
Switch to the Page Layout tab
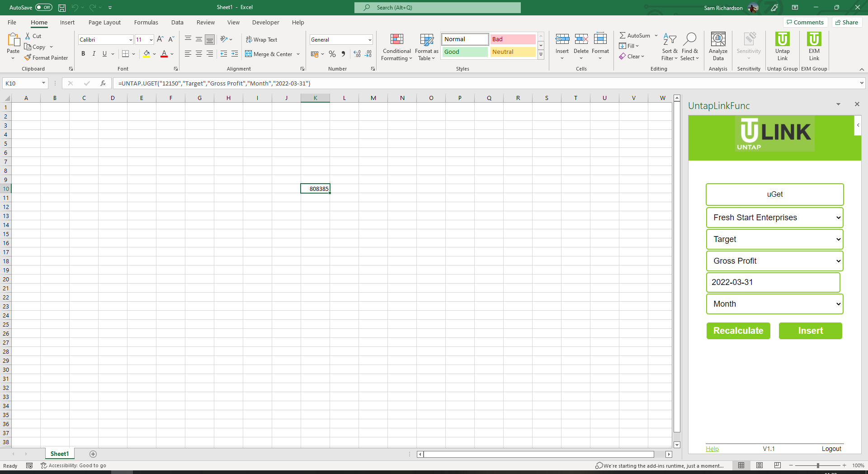coord(104,22)
